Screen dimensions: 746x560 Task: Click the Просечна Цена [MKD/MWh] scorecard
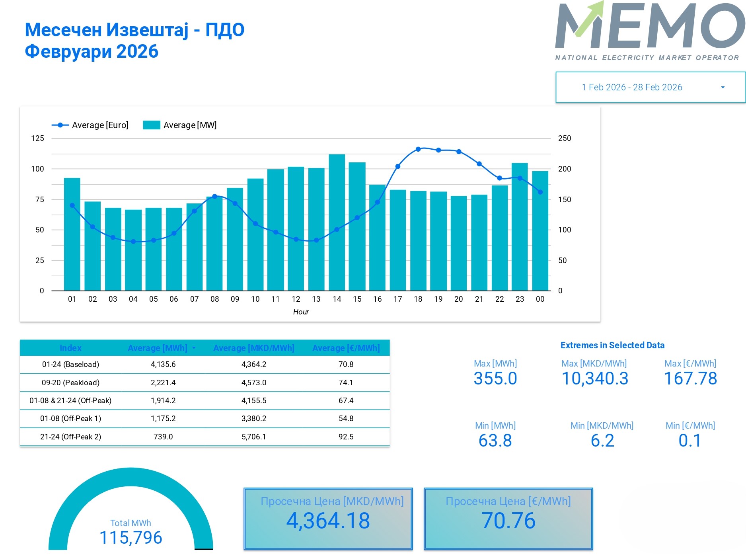[328, 519]
